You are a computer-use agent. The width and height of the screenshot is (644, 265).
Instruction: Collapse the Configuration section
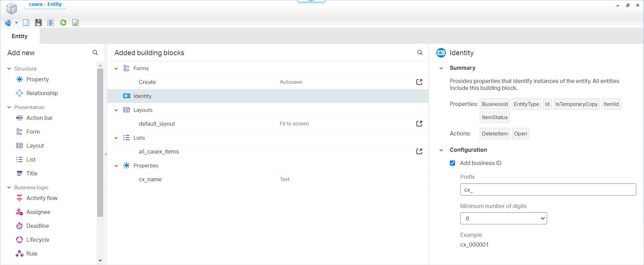pos(441,150)
